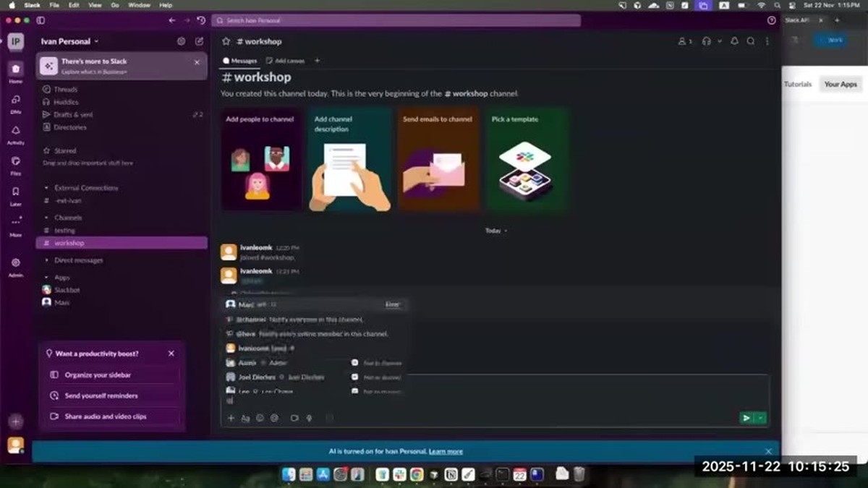Open the Today date dropdown
868x488 pixels.
click(x=496, y=231)
